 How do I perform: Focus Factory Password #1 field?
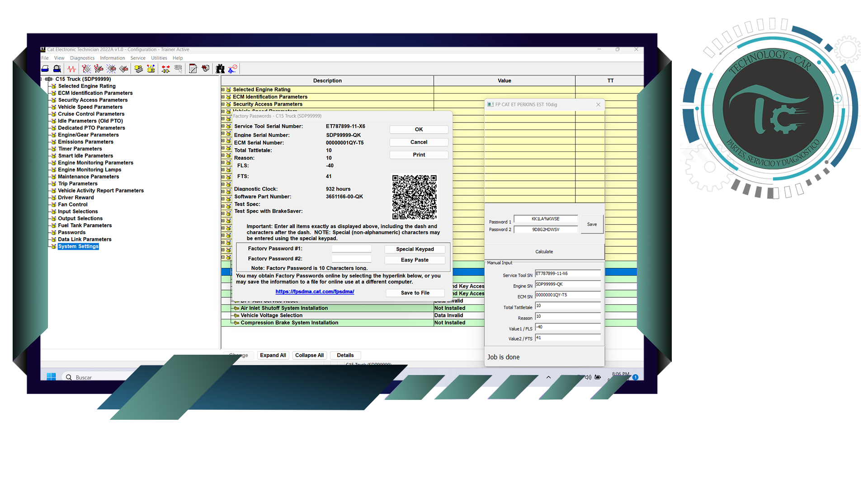[x=351, y=249]
